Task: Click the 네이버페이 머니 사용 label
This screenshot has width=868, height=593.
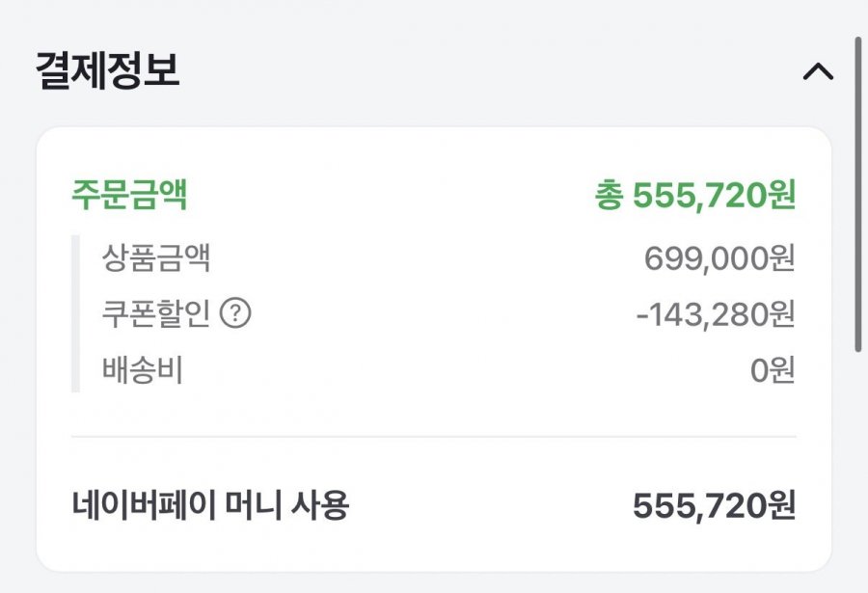Action: [x=210, y=504]
